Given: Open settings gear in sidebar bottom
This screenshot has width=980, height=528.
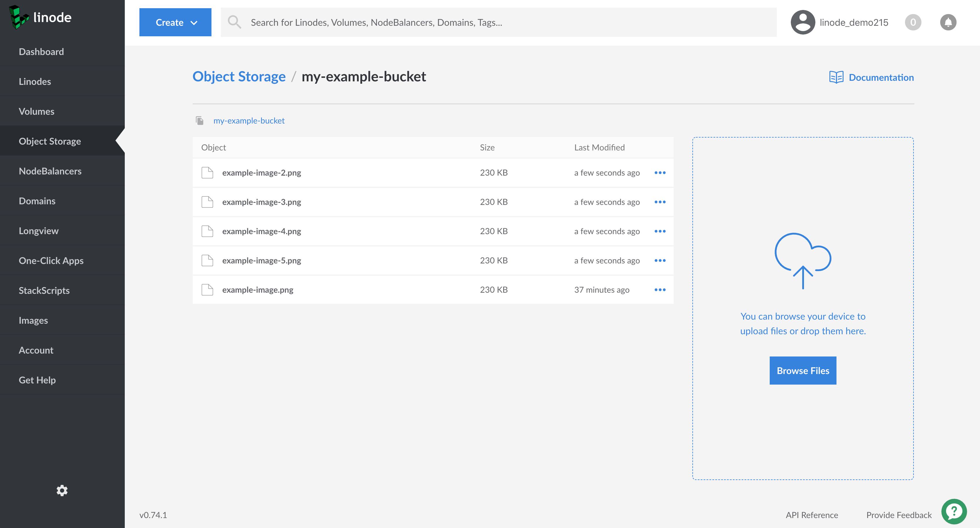Looking at the screenshot, I should click(x=62, y=490).
